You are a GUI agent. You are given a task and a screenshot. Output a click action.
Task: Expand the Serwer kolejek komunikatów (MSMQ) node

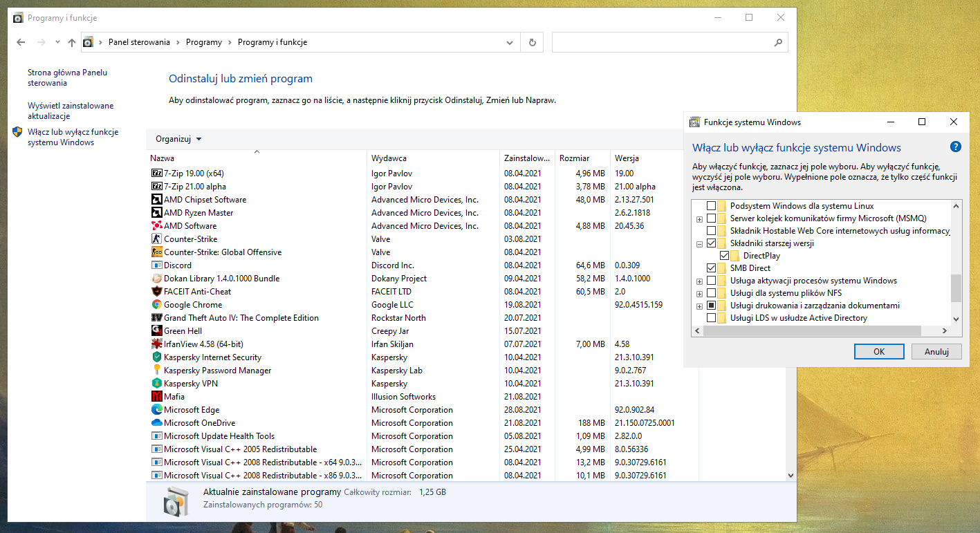(x=699, y=218)
